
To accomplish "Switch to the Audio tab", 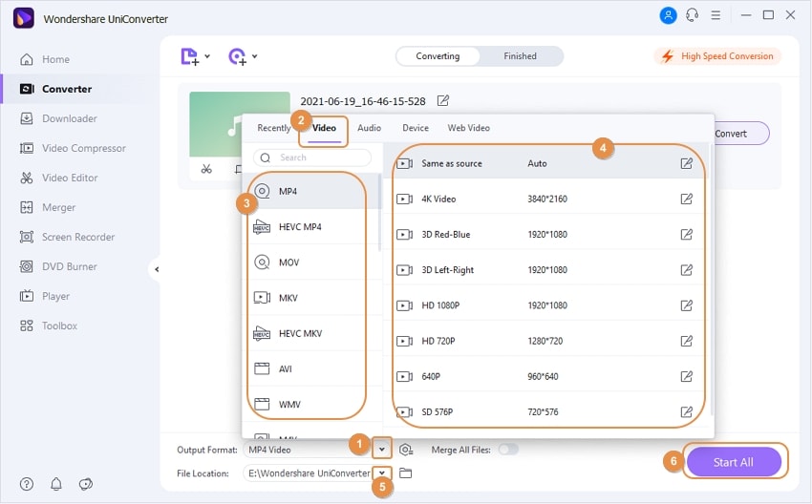I will (x=370, y=128).
